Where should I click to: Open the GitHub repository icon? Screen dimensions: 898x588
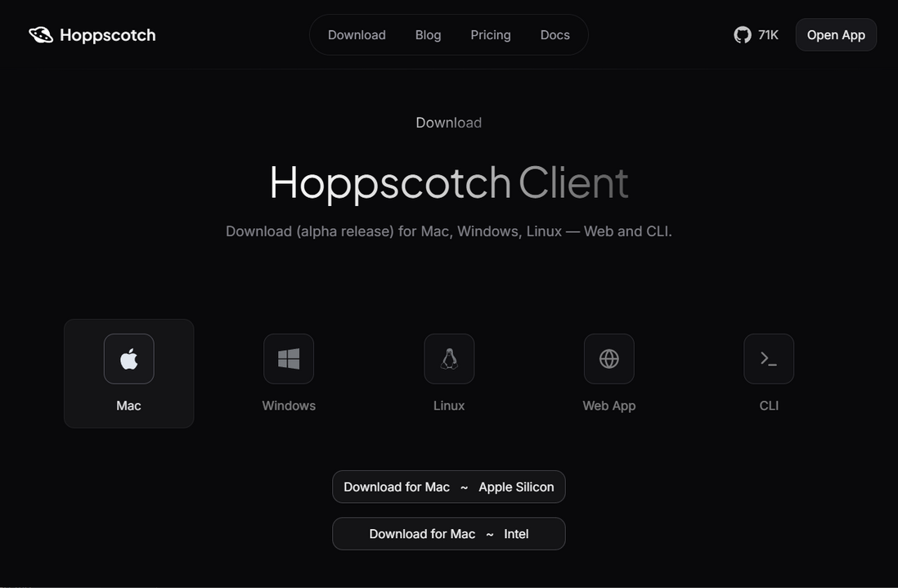tap(742, 34)
